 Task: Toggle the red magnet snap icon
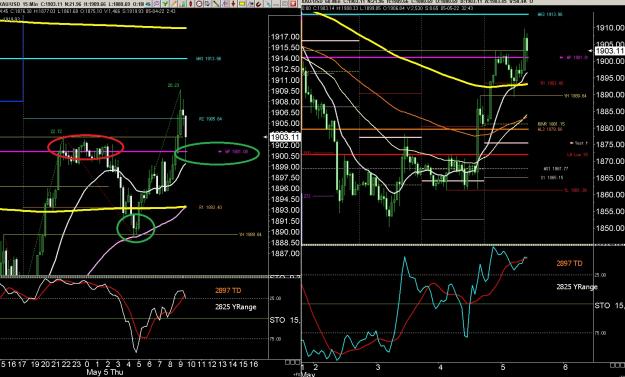tap(259, 4)
